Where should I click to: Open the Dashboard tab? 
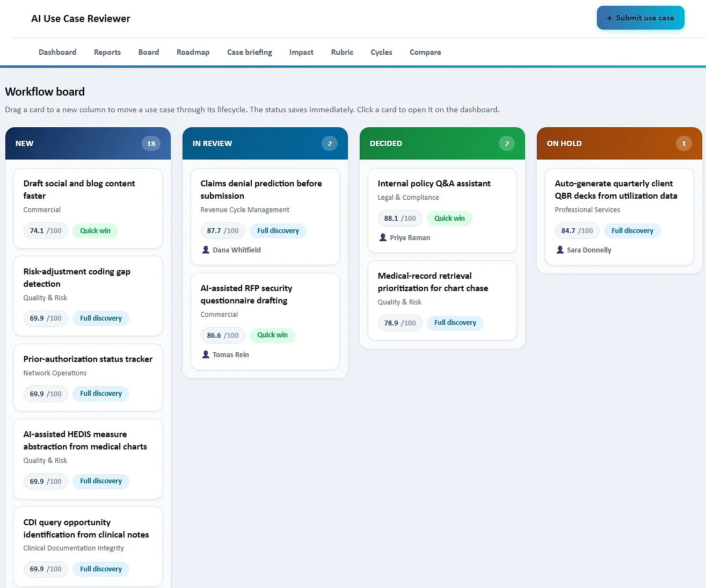pos(57,52)
